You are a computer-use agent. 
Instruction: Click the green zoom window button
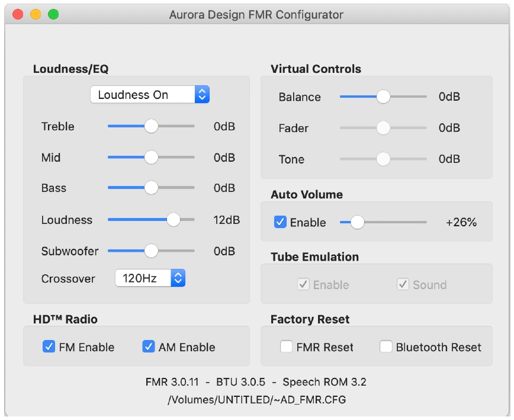[53, 15]
